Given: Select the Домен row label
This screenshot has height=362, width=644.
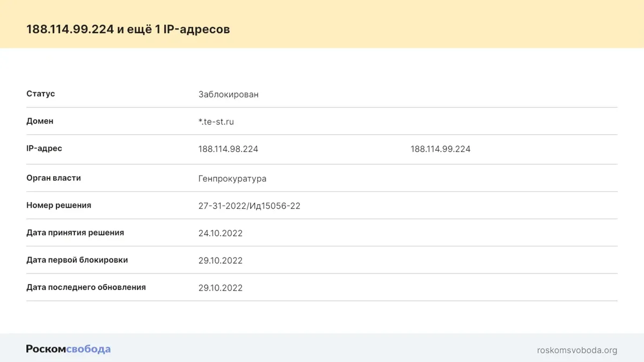Looking at the screenshot, I should 40,121.
